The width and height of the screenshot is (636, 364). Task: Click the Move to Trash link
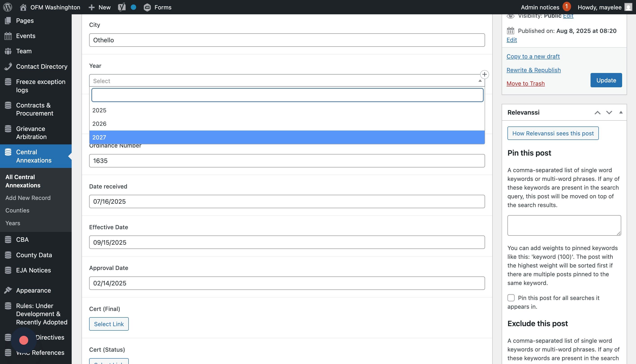click(525, 84)
